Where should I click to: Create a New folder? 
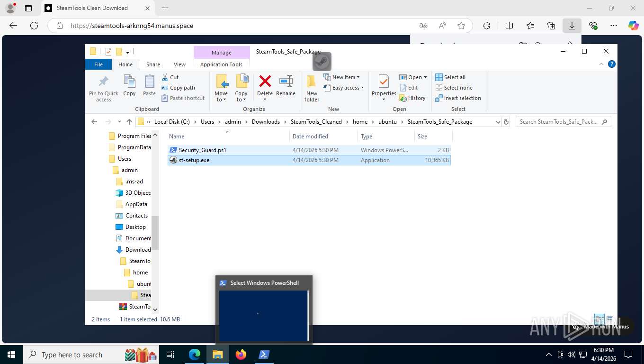[x=312, y=88]
